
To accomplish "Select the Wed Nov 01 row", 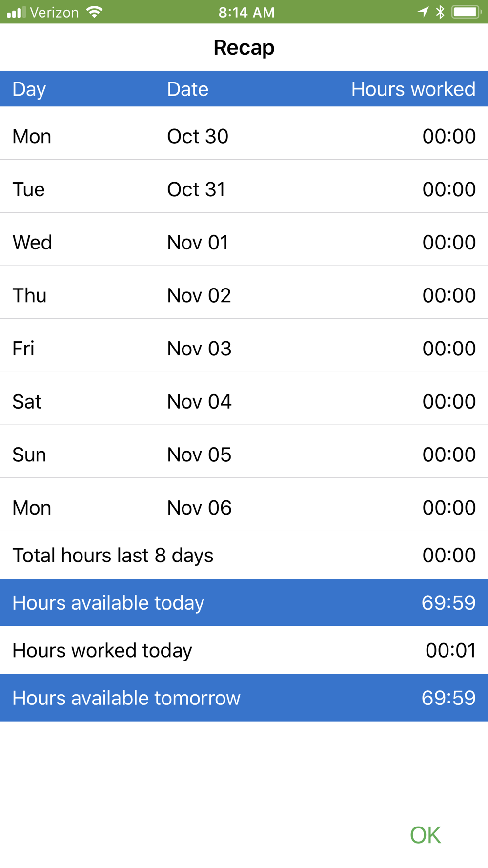I will pos(244,243).
